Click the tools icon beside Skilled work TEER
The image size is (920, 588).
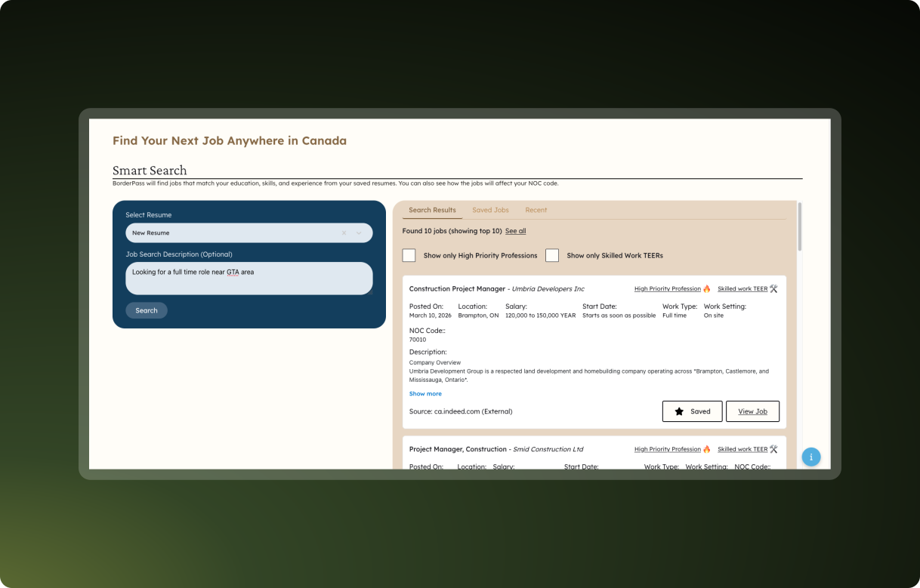click(x=773, y=288)
